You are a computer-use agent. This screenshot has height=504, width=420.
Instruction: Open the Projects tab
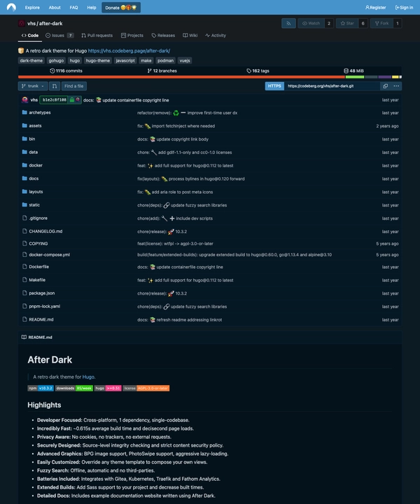tap(132, 36)
